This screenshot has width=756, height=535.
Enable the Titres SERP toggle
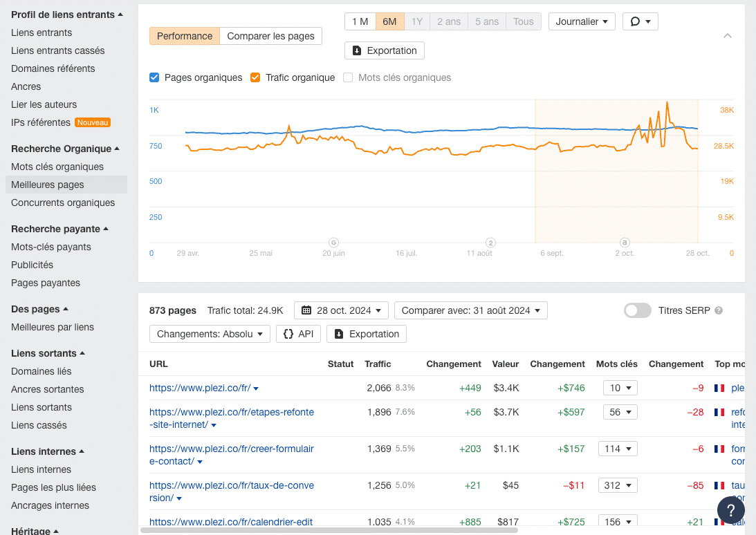[637, 310]
